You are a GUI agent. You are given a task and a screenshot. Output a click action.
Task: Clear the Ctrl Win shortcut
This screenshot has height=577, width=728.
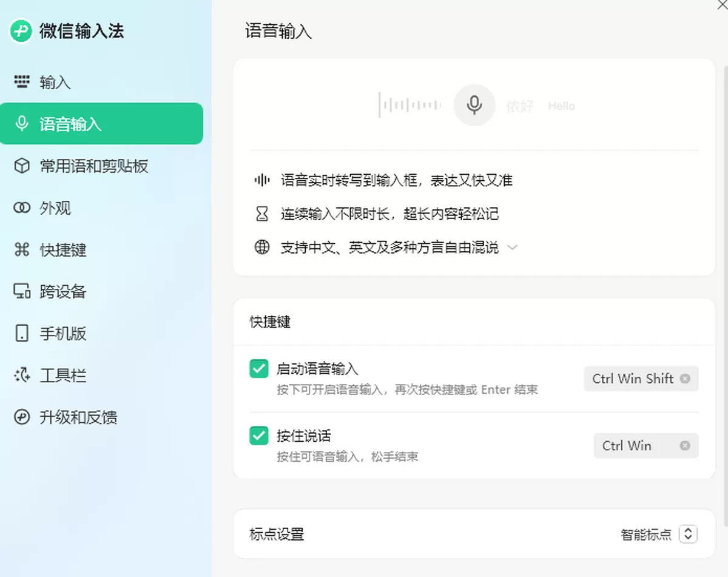click(x=685, y=445)
